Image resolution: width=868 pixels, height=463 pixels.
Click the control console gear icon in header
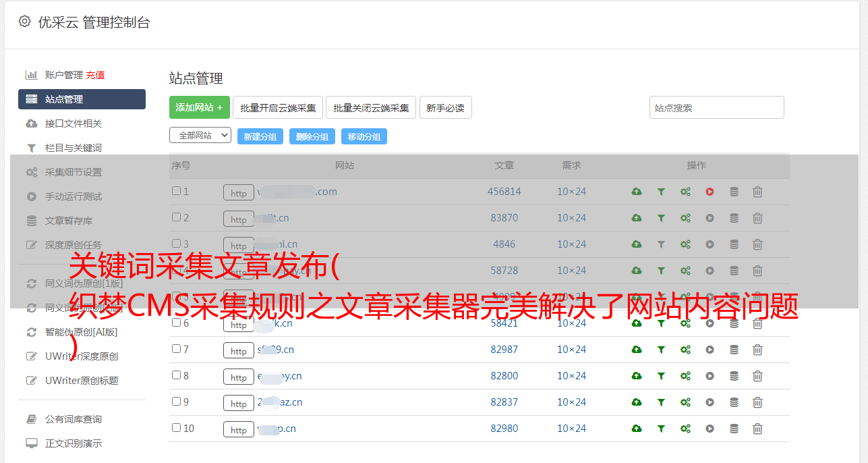tap(25, 22)
